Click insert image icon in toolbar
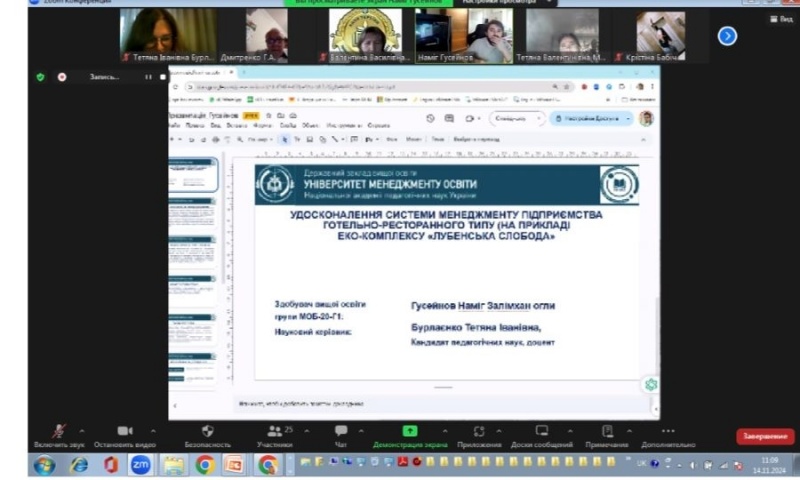The image size is (800, 480). (310, 139)
